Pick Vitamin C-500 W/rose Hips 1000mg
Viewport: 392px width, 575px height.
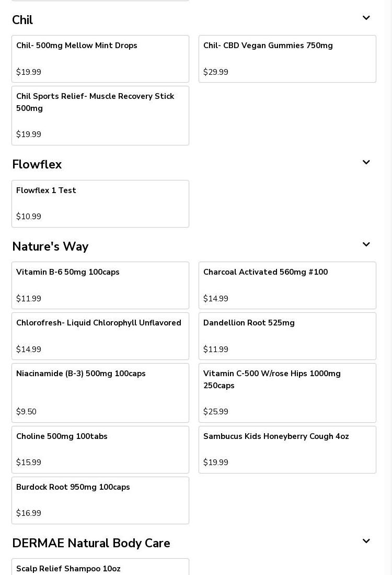(x=287, y=392)
